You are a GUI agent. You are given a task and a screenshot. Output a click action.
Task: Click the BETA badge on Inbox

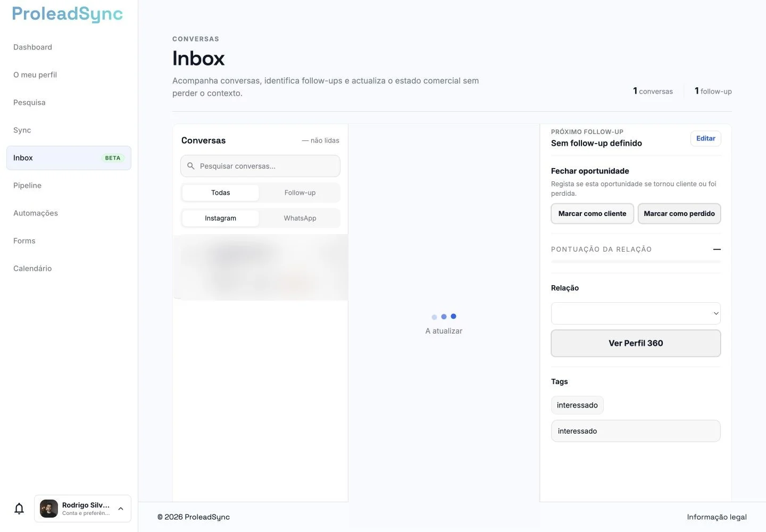click(x=113, y=158)
